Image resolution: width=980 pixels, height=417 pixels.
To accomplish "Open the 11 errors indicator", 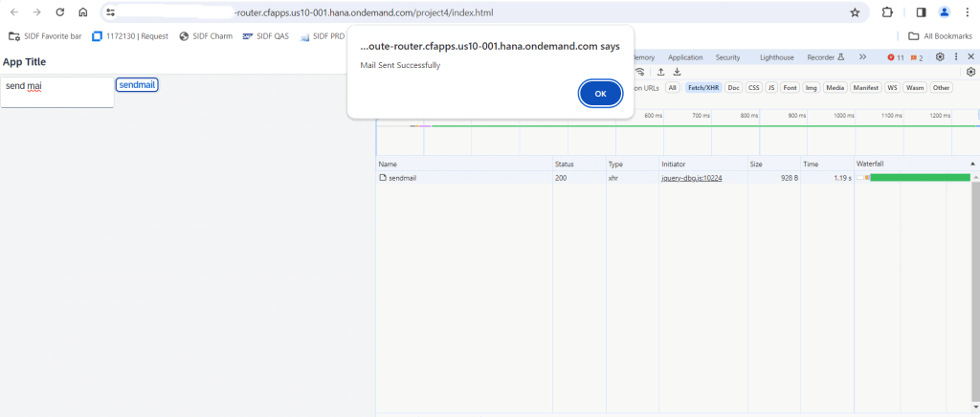I will (x=896, y=57).
